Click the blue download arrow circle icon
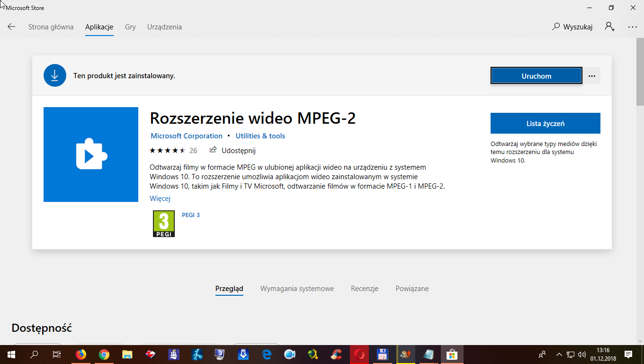The width and height of the screenshot is (644, 364). (x=55, y=75)
